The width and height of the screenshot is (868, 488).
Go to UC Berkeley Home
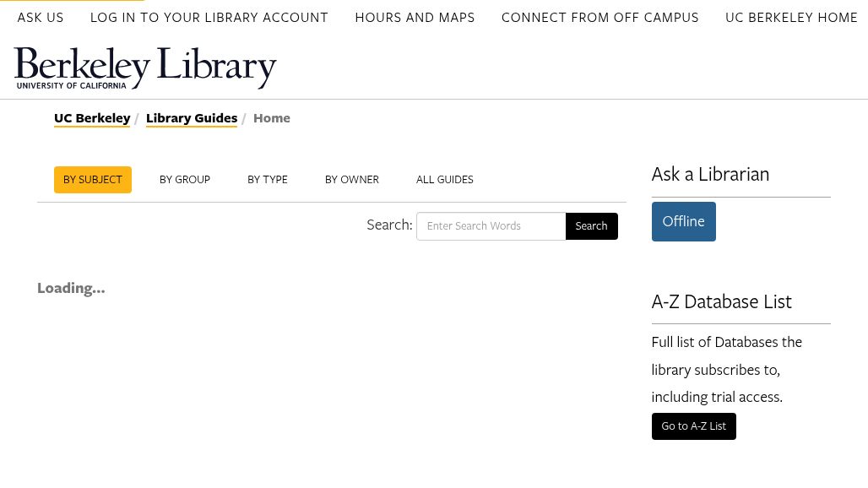[x=791, y=18]
